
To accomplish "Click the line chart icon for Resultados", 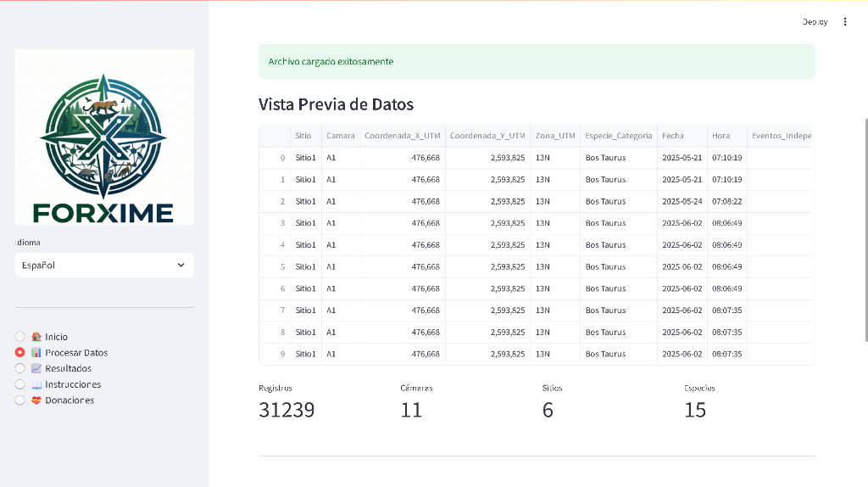I will tap(36, 369).
